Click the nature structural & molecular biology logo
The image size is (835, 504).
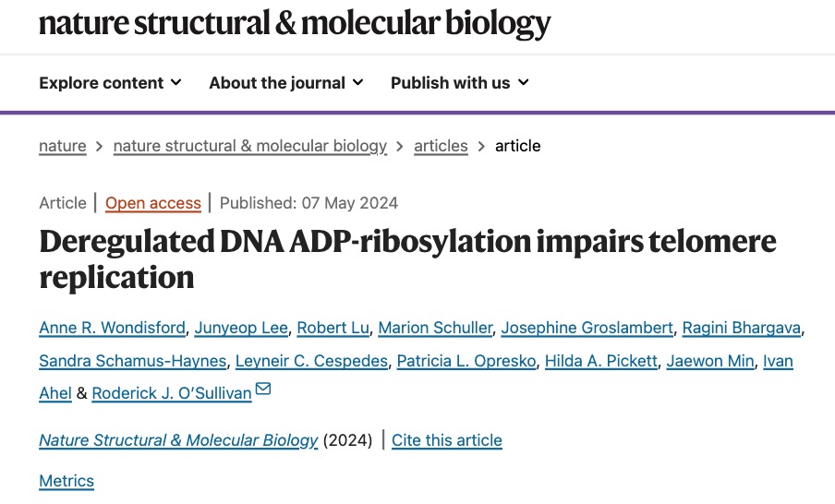coord(295,23)
